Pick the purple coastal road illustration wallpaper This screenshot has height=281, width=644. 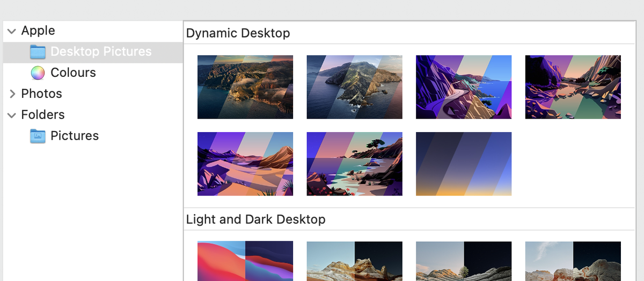point(464,87)
